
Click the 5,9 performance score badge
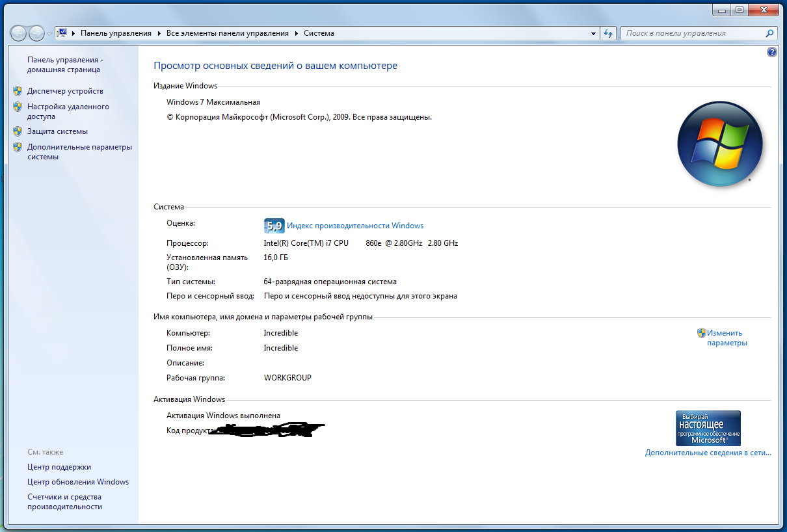click(x=274, y=226)
